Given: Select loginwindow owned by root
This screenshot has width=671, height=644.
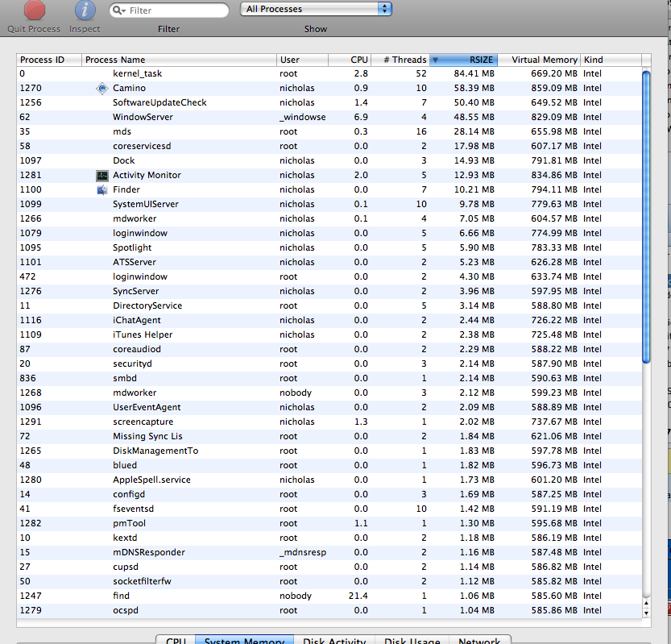Looking at the screenshot, I should [329, 277].
